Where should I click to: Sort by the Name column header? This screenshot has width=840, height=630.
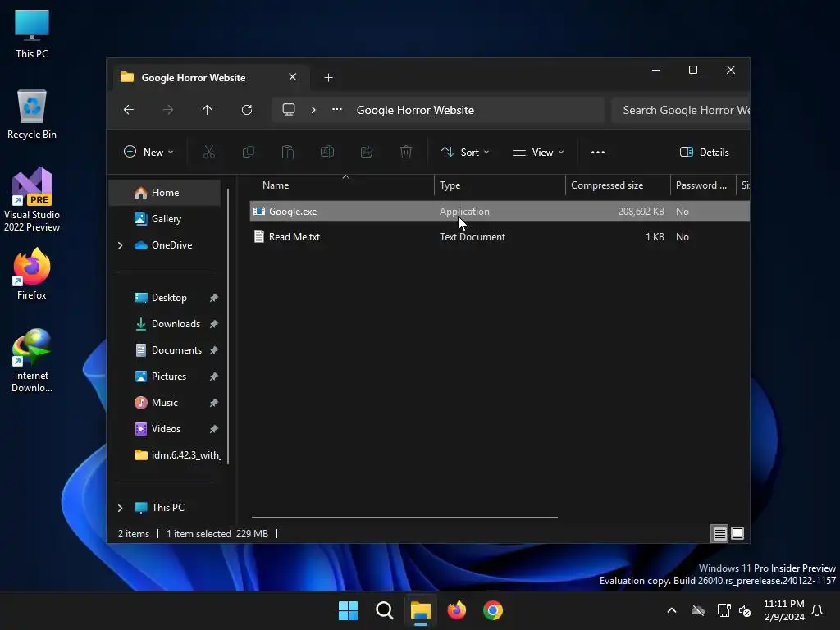[342, 185]
